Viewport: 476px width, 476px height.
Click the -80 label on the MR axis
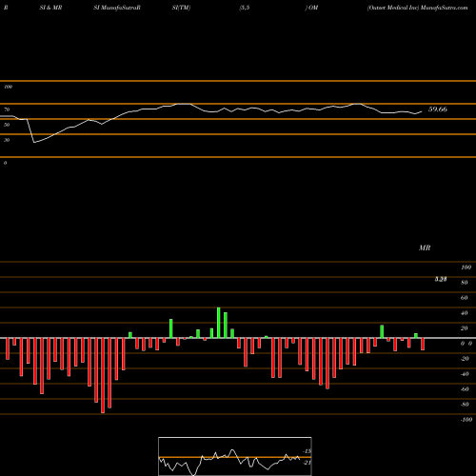465,405
